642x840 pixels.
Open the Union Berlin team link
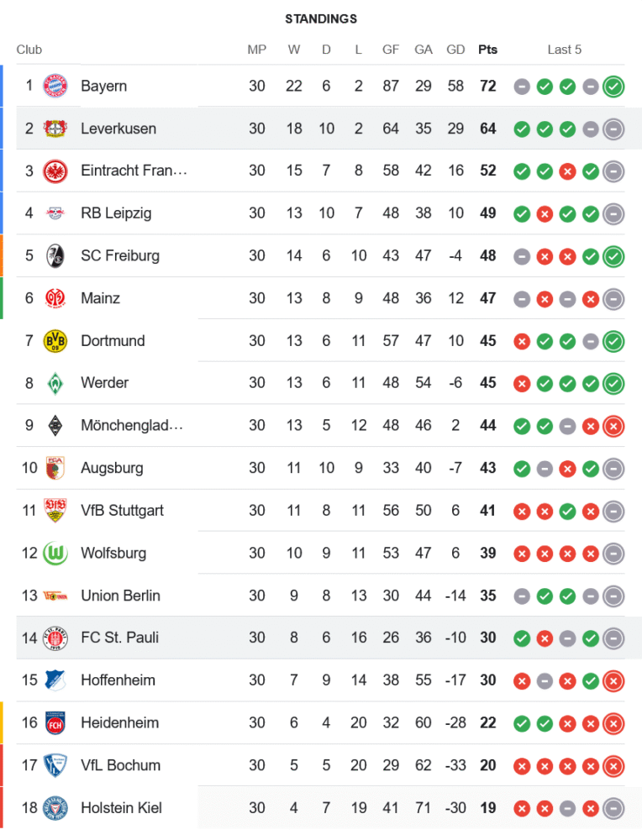[x=120, y=596]
